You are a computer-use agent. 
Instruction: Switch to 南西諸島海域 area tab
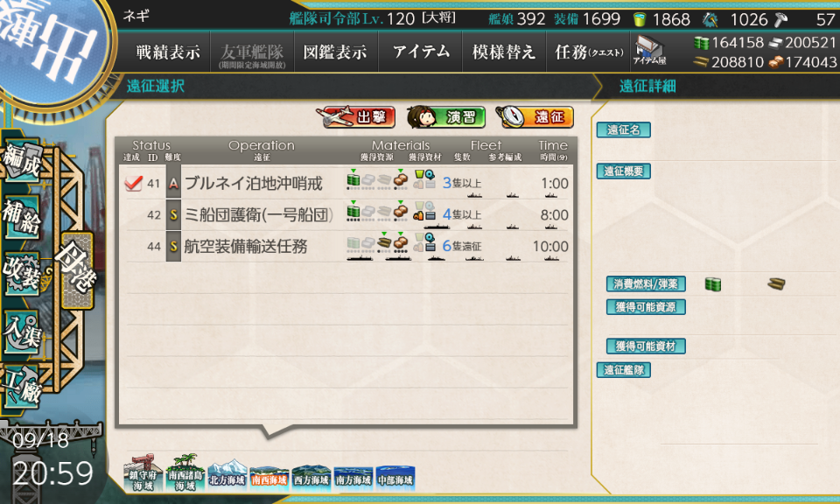(185, 473)
